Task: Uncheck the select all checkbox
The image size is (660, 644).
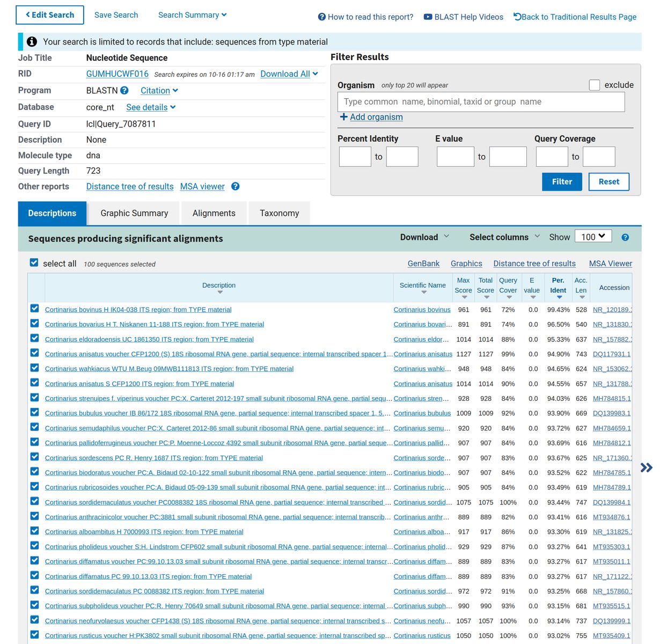Action: click(34, 263)
